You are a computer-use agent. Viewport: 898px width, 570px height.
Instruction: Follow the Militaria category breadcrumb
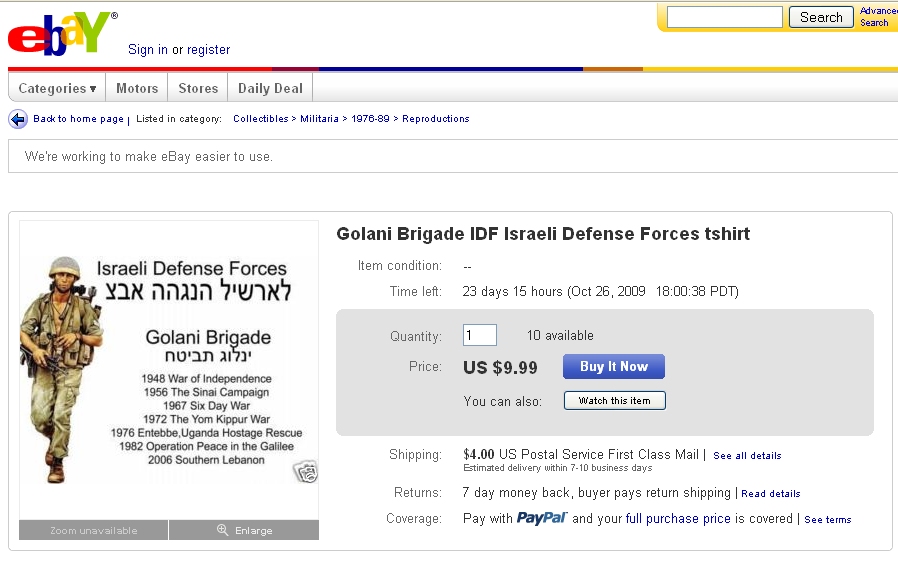click(x=322, y=119)
